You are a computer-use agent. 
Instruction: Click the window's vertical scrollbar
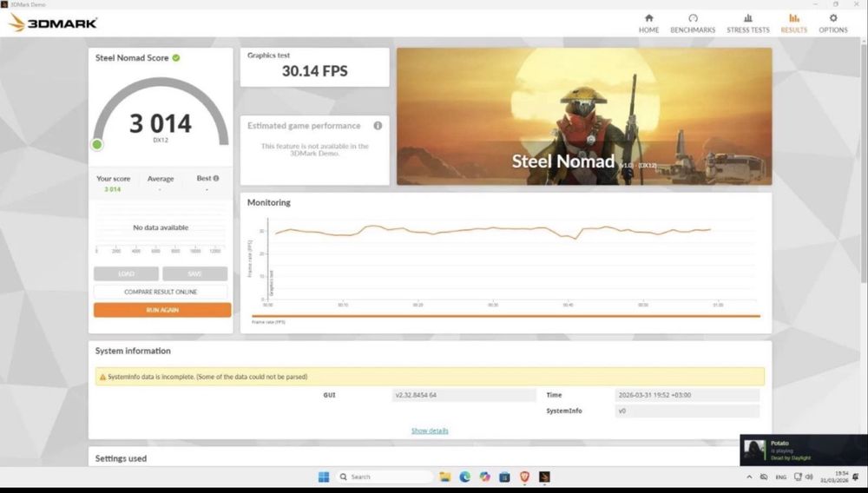point(865,166)
